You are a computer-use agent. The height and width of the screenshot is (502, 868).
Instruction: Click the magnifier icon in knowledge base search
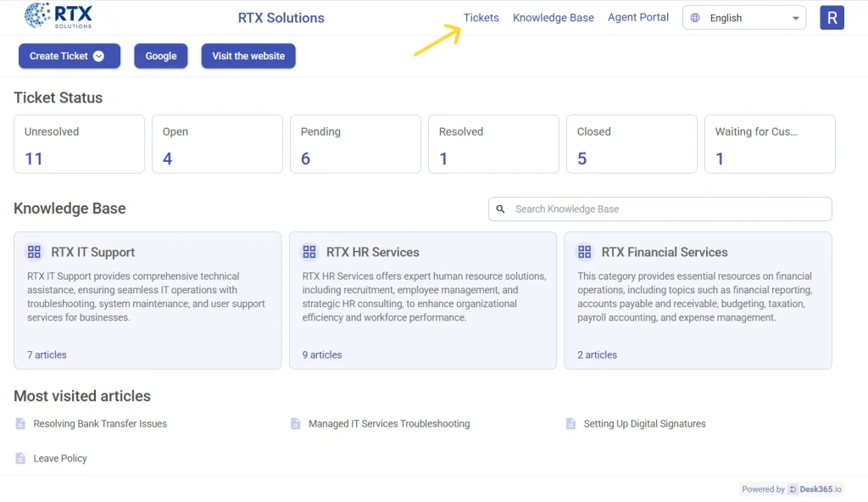500,209
